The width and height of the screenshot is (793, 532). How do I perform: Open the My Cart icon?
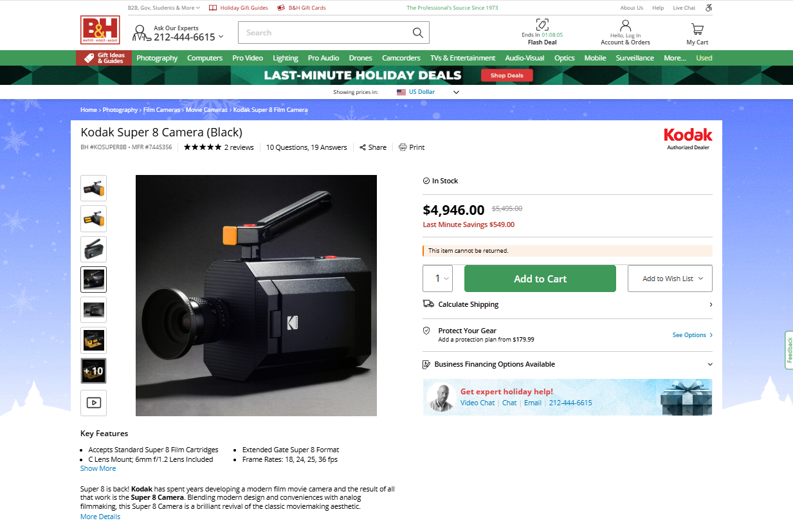coord(697,29)
